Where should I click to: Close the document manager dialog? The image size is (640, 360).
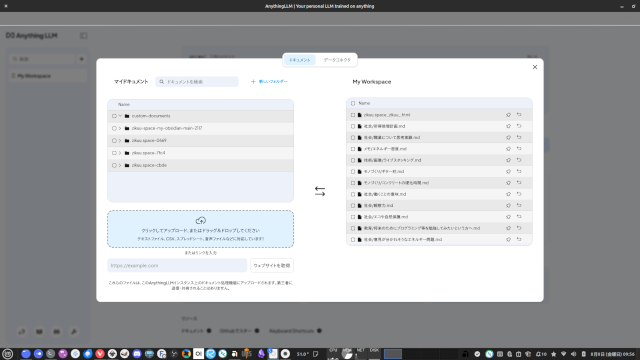[535, 67]
